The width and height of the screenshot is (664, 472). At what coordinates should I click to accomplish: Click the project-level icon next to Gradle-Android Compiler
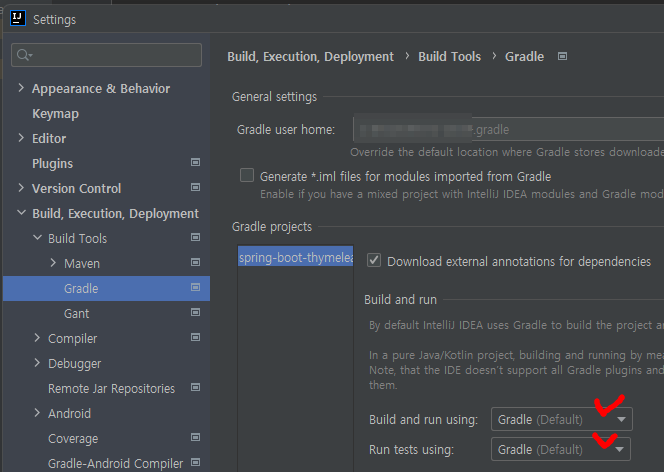195,462
